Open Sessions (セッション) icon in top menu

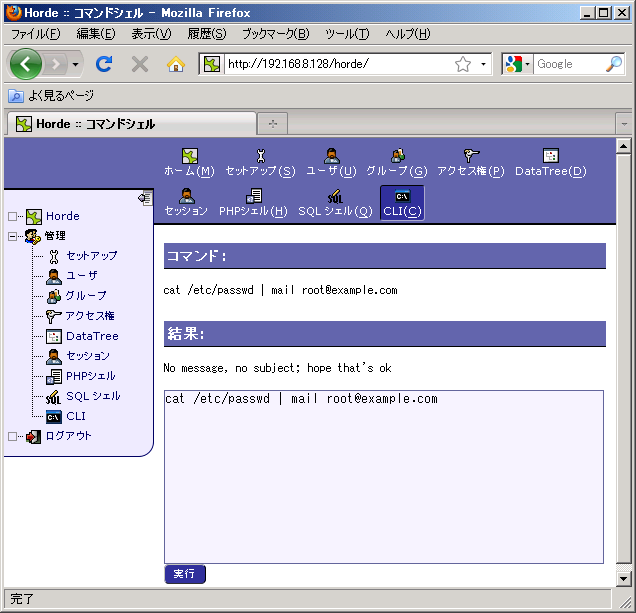coord(186,196)
